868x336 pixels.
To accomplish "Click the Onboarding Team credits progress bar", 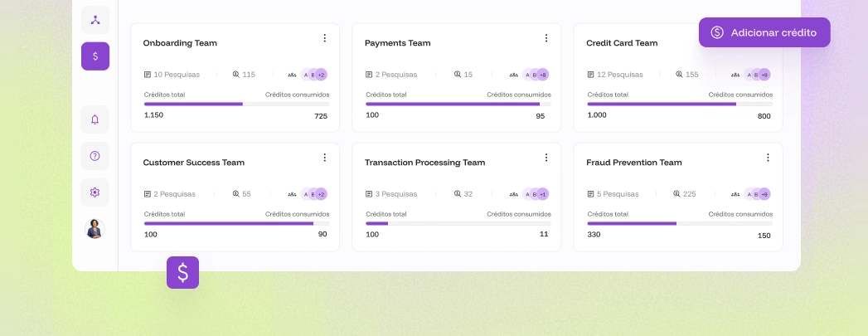I will (x=236, y=104).
